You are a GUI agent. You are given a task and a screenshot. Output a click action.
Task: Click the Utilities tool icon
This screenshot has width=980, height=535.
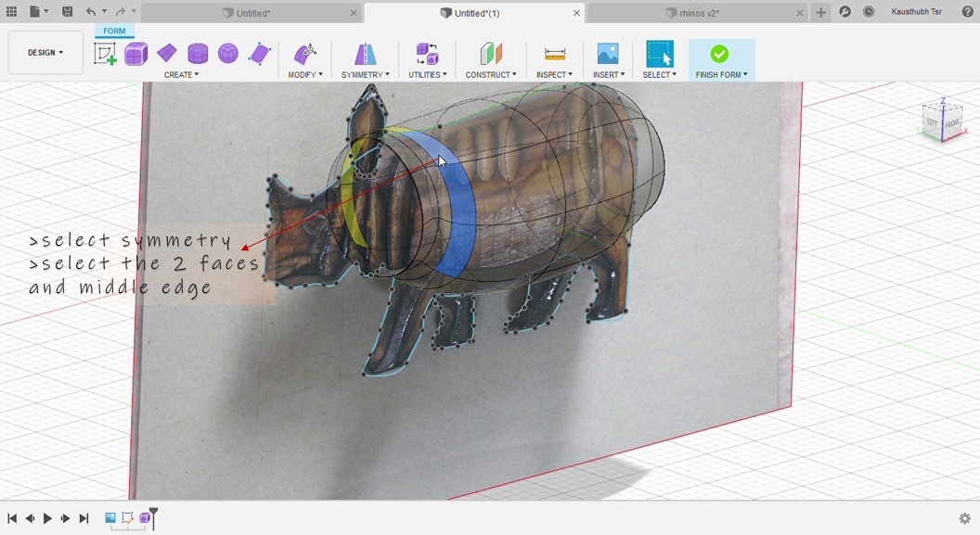click(x=428, y=54)
